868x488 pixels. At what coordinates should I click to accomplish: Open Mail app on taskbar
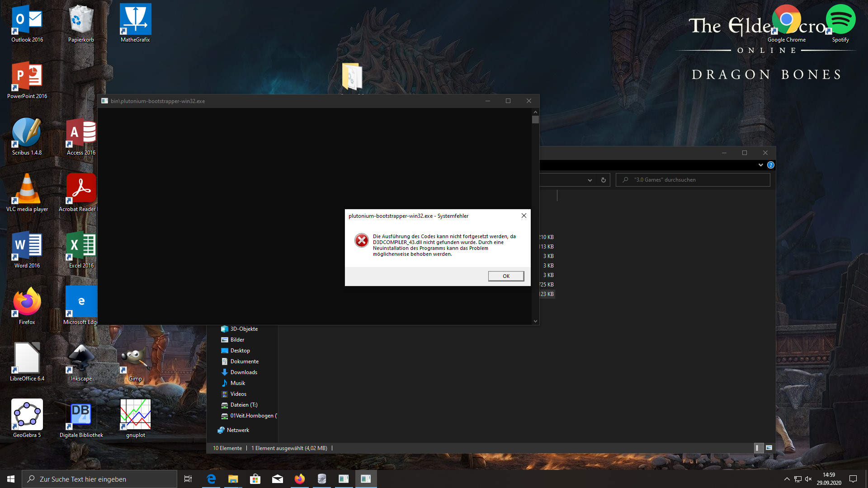coord(277,479)
